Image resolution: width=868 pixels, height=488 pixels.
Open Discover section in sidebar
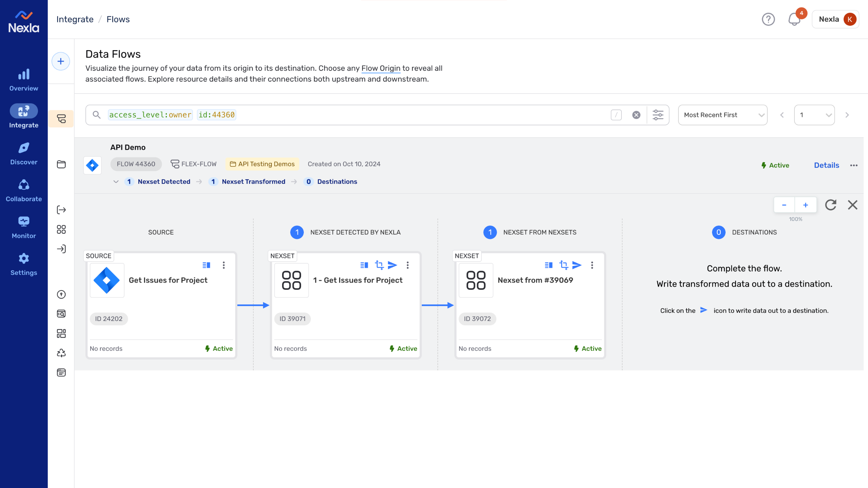point(24,154)
